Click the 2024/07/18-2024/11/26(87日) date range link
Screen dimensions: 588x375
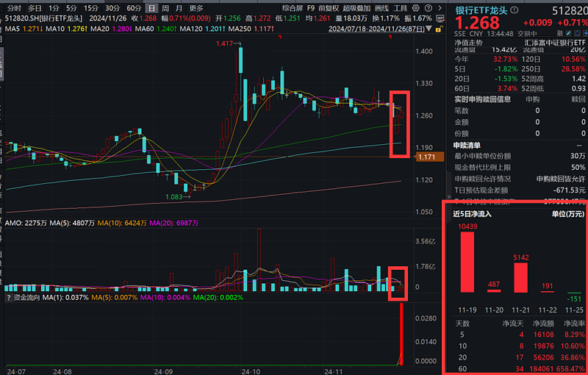click(x=376, y=29)
